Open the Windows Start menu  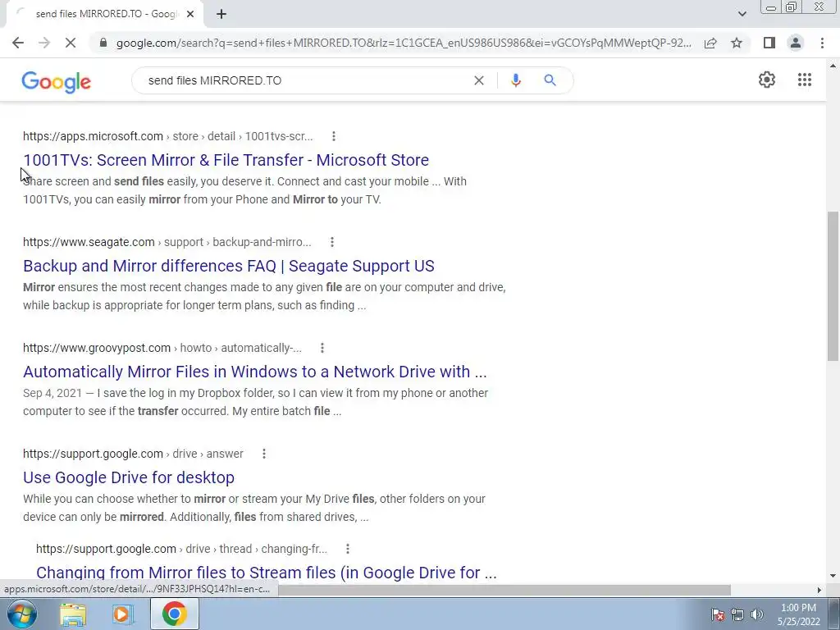click(x=21, y=614)
